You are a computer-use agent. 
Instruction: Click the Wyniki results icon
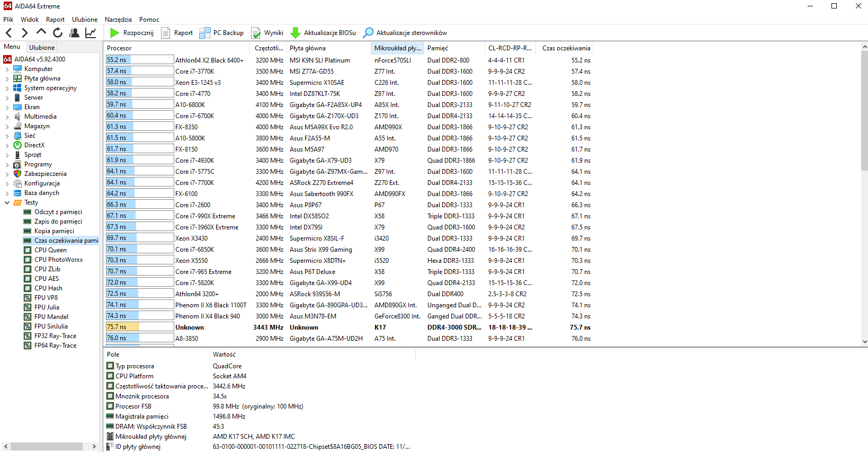[256, 33]
